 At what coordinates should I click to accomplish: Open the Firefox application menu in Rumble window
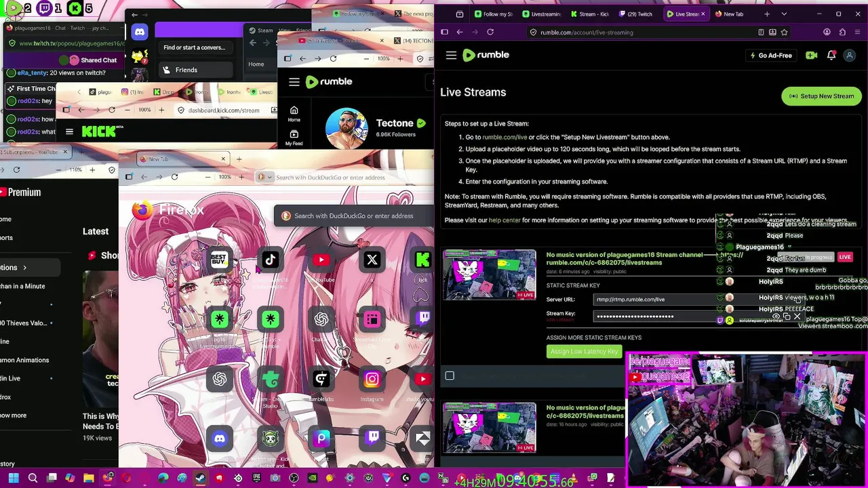(x=858, y=32)
